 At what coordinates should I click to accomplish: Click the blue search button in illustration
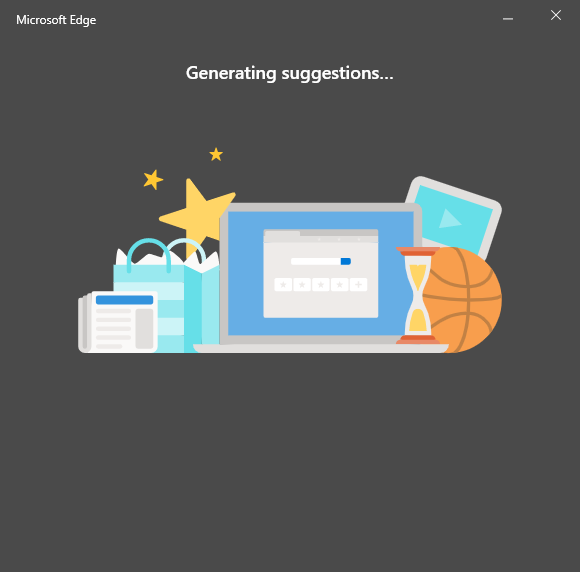345,262
